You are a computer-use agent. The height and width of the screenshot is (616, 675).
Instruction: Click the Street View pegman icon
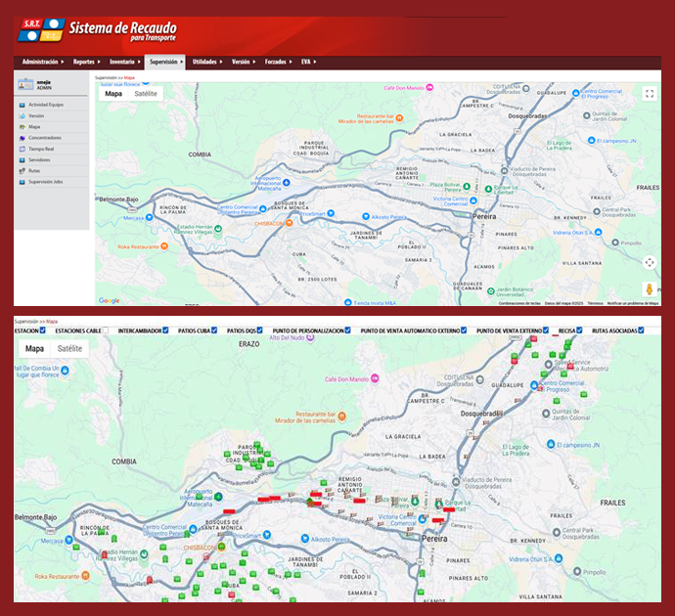click(x=649, y=288)
